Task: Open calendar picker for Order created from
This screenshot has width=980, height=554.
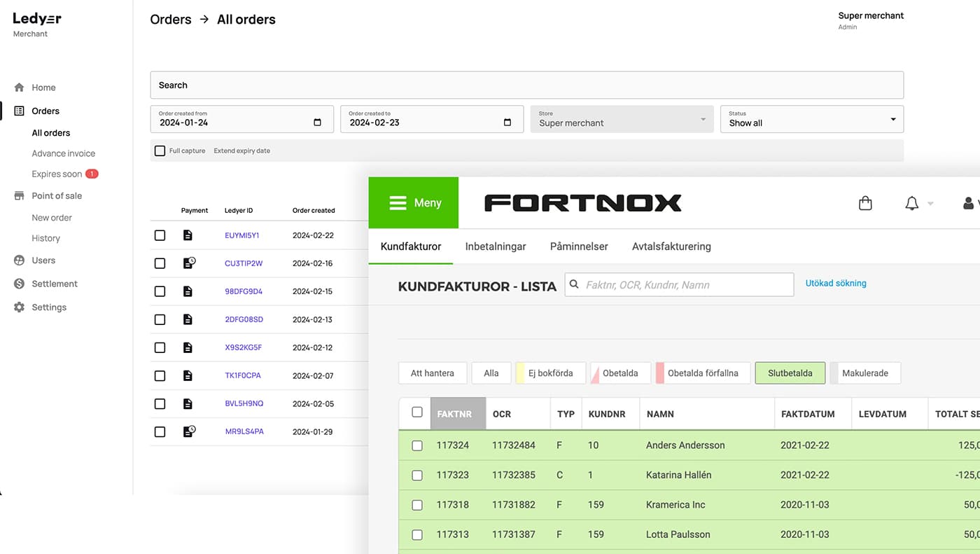Action: click(x=317, y=123)
